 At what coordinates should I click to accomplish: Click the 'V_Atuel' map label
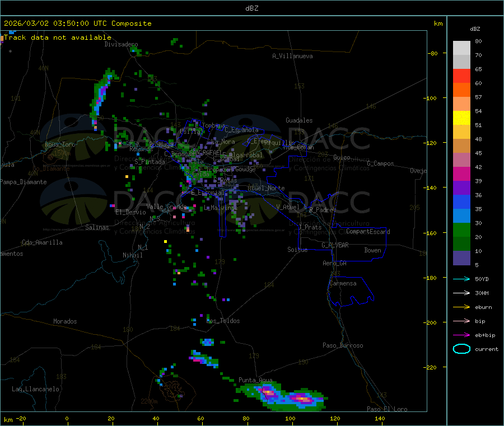[x=288, y=207]
